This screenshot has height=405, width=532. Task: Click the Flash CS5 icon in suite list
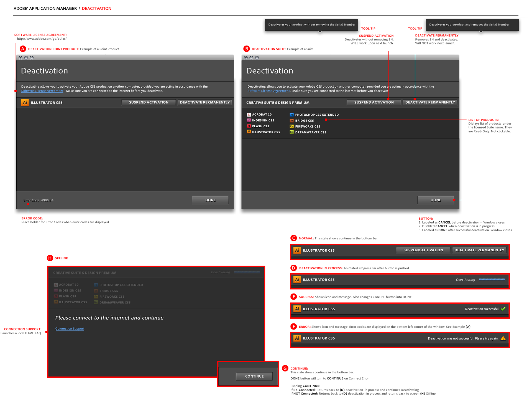click(249, 126)
